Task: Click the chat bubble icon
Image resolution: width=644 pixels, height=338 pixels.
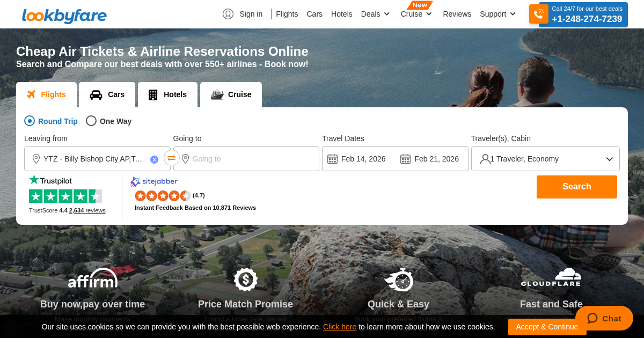Action: click(592, 318)
